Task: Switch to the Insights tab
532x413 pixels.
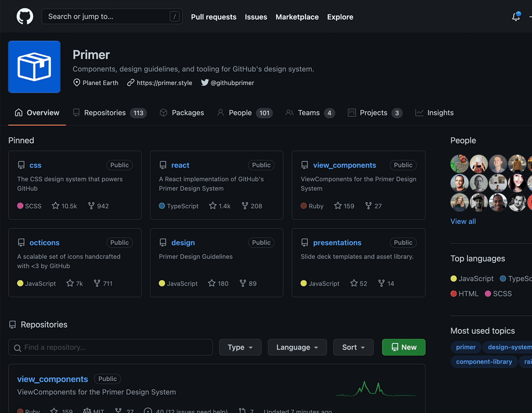Action: click(x=434, y=113)
